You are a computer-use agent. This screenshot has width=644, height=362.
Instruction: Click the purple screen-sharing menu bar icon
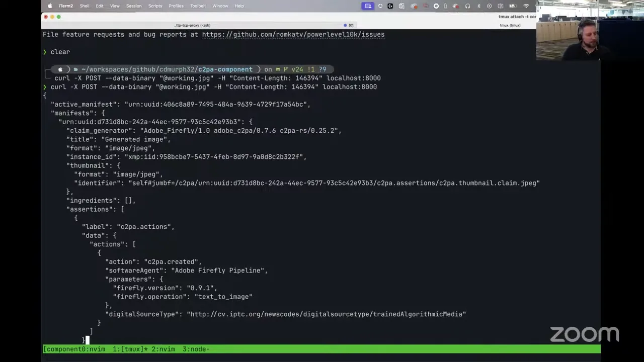click(368, 6)
